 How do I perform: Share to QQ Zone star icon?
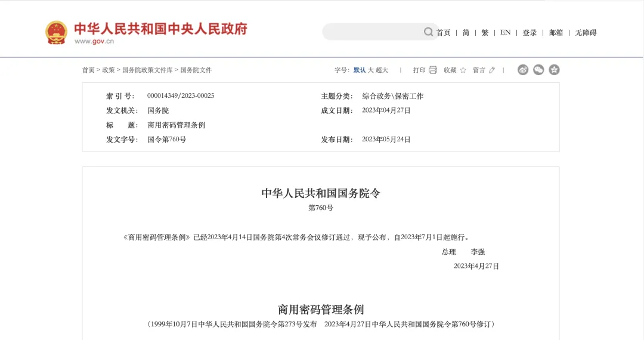[554, 70]
